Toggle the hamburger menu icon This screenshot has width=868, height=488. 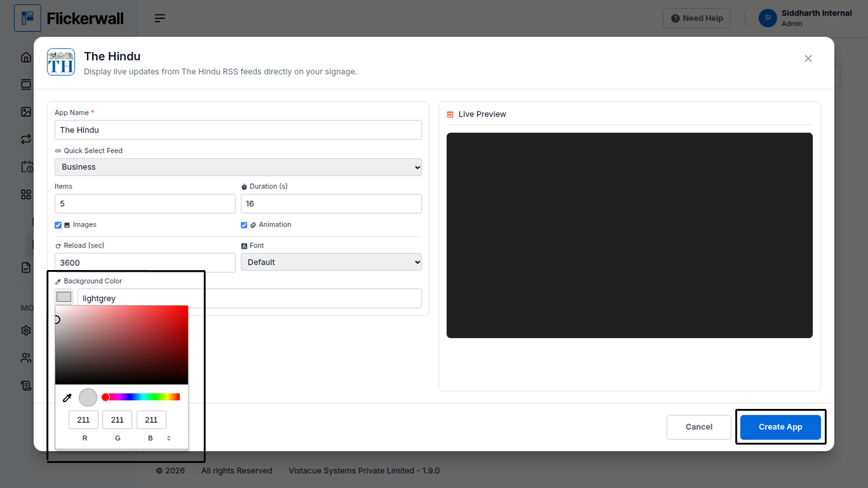click(x=159, y=18)
